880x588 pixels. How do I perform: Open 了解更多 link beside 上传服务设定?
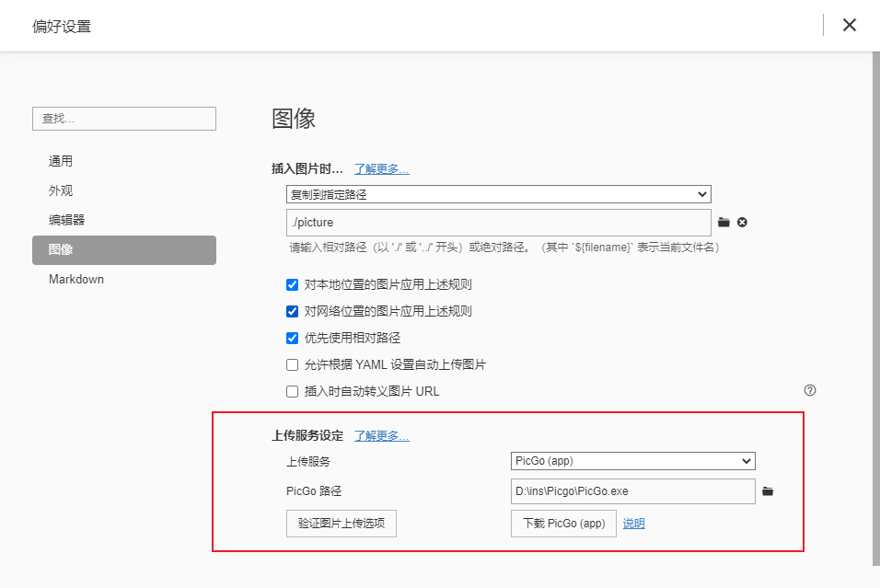click(382, 436)
